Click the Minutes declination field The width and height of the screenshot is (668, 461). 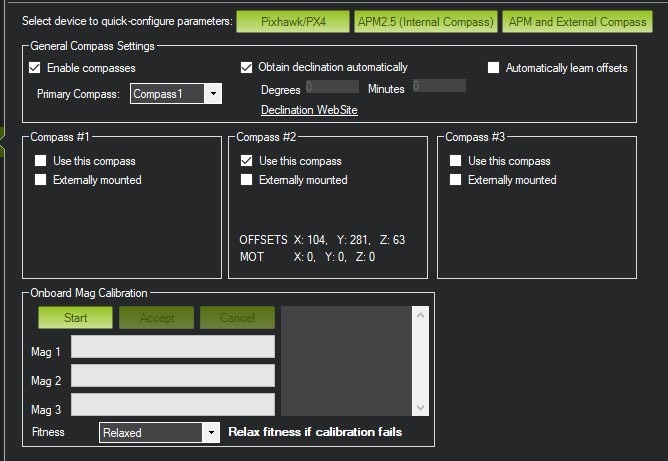(x=439, y=86)
